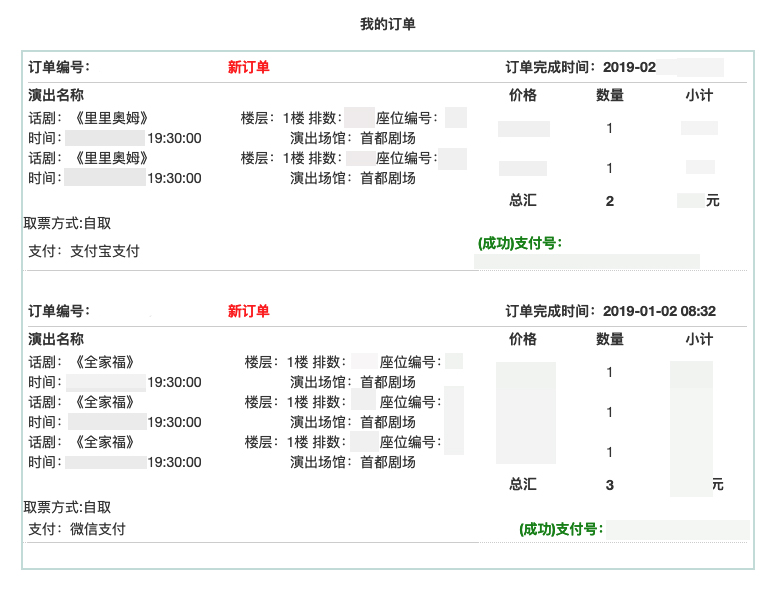Viewport: 763px width, 590px height.
Task: Click (成功)支付号 in the 微信支付 order
Action: point(561,529)
